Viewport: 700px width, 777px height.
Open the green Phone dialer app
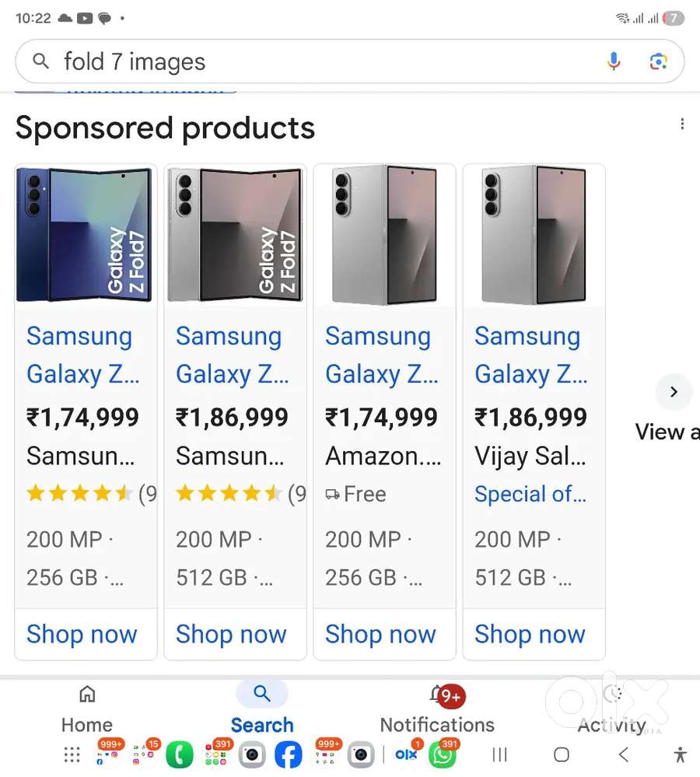[x=180, y=754]
